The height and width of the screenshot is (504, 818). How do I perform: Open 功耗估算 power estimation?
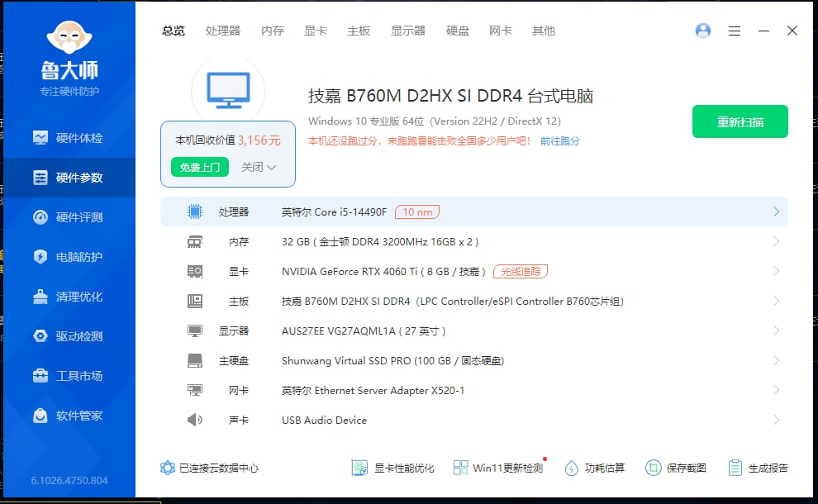pos(595,468)
